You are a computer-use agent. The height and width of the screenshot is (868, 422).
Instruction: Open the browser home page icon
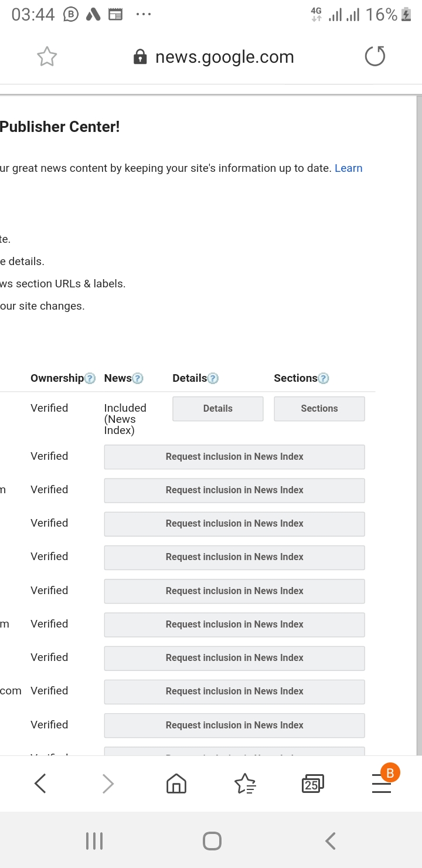click(x=176, y=784)
